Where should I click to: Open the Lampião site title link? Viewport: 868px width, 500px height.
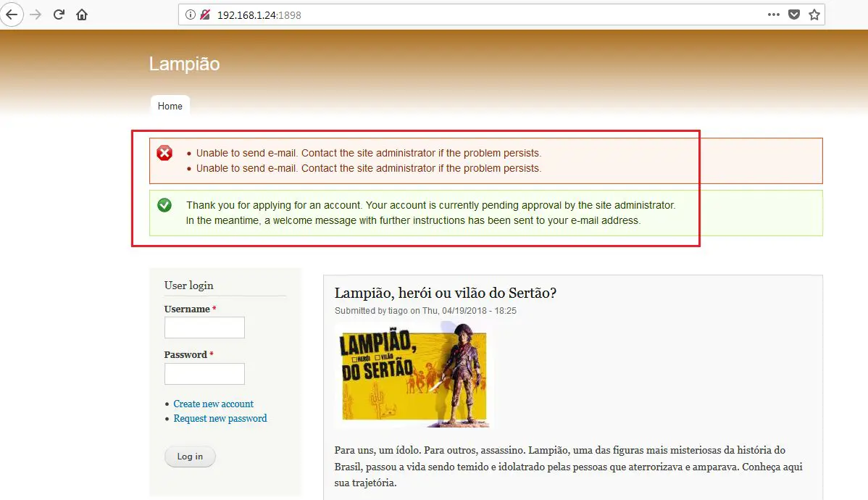[x=184, y=64]
